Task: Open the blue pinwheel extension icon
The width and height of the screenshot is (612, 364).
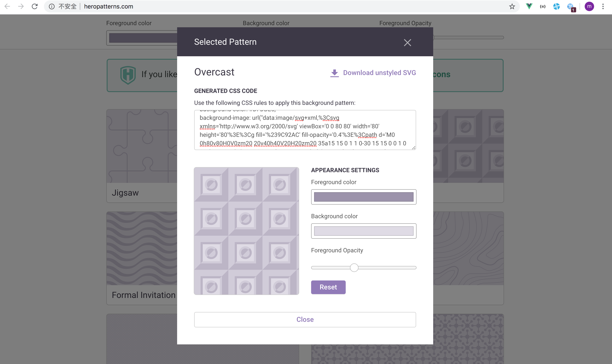Action: (556, 6)
